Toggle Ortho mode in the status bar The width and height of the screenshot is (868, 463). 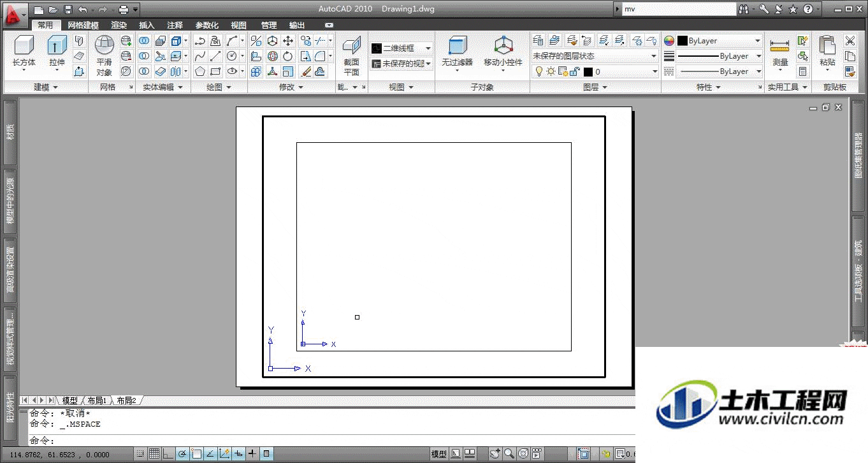(168, 454)
